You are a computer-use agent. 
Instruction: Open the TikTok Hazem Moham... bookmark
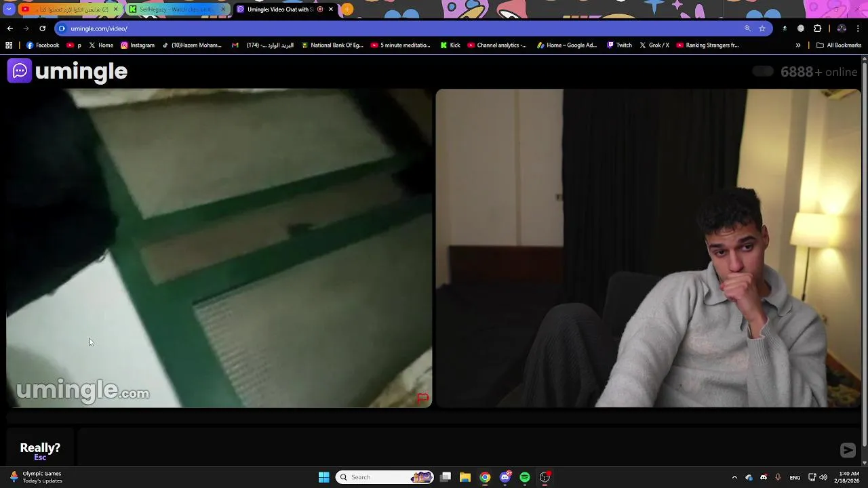(x=192, y=45)
